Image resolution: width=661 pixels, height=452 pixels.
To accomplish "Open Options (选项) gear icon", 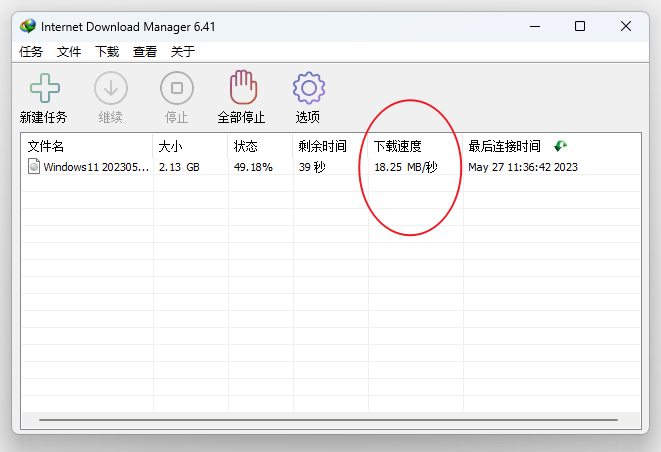I will click(309, 88).
